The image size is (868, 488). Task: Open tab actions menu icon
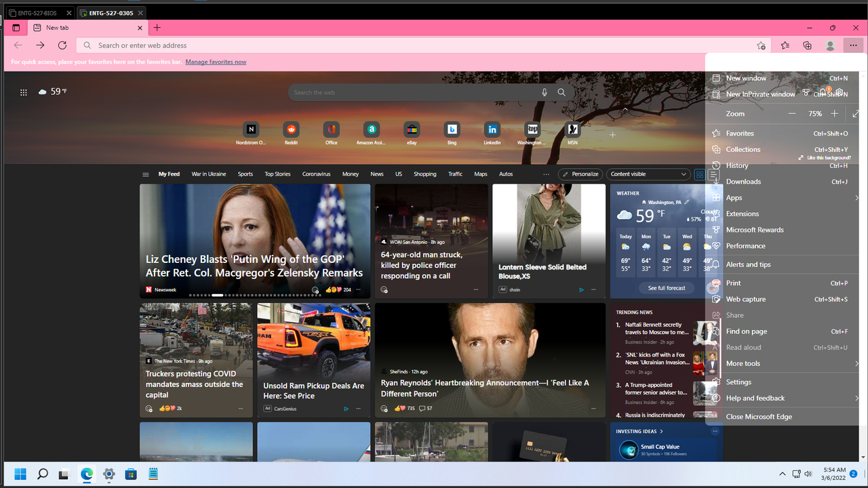(17, 28)
